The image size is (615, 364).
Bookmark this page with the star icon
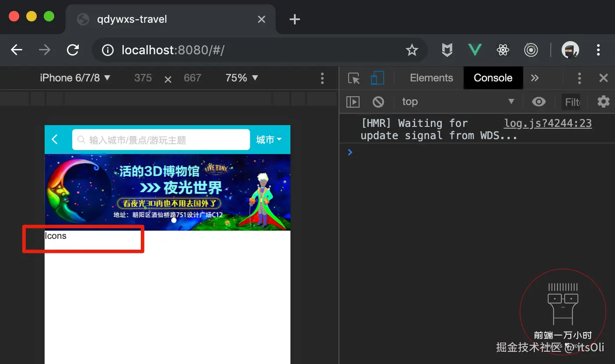412,50
